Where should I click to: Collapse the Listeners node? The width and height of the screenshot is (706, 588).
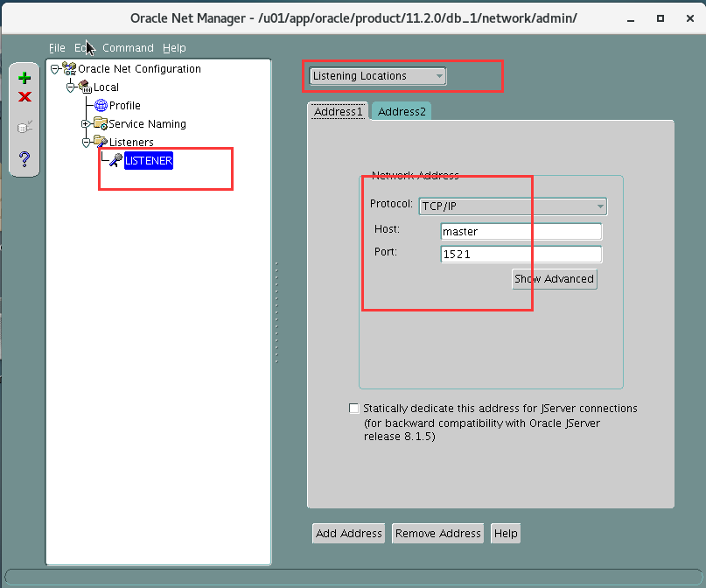click(x=86, y=143)
